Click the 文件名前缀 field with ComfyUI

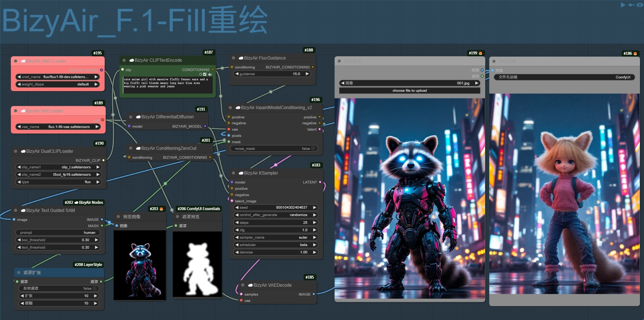(x=564, y=77)
